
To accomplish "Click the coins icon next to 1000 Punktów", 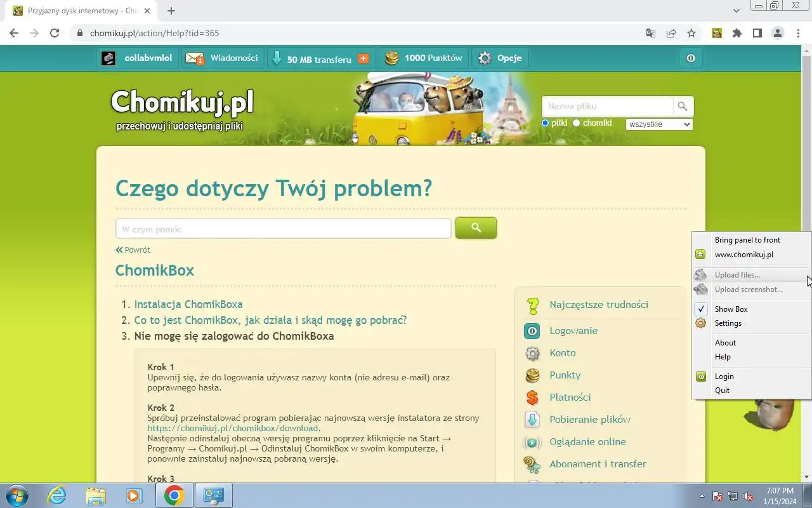I will click(x=392, y=58).
